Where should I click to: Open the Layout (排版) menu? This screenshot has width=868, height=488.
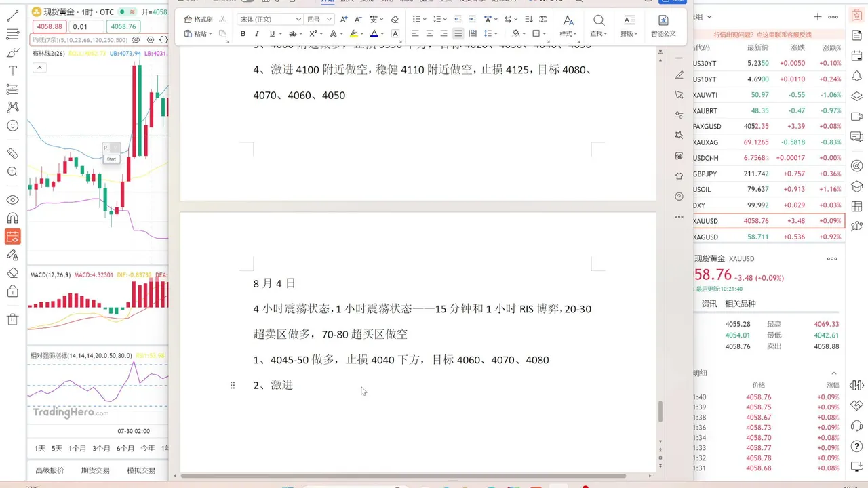(x=630, y=26)
